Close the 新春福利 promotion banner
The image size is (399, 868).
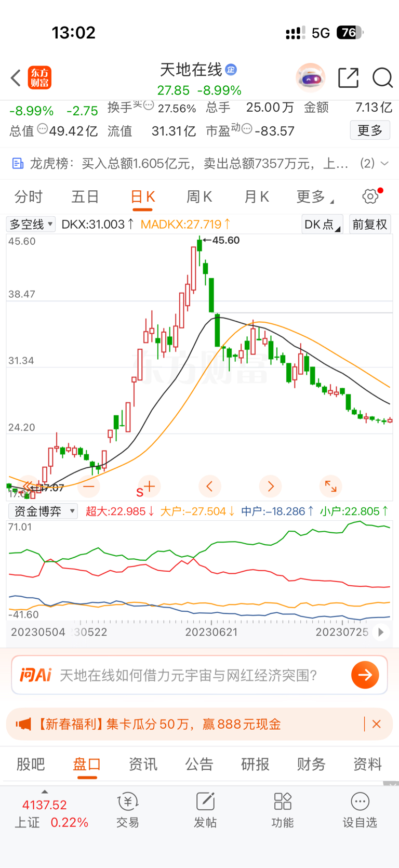[377, 724]
